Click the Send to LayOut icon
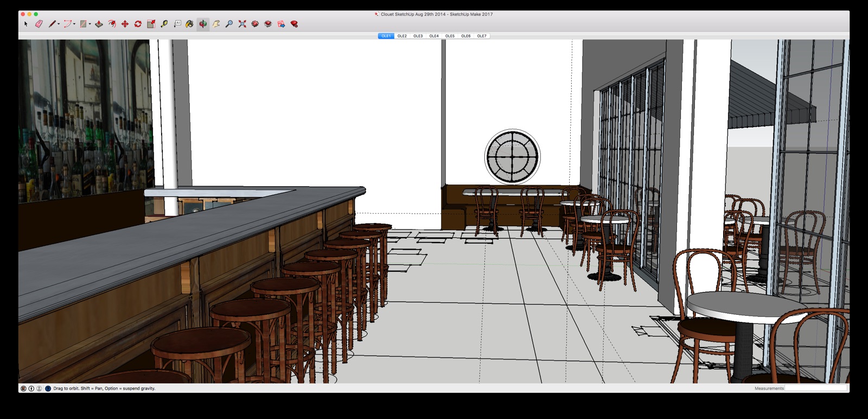This screenshot has height=419, width=868. (x=281, y=24)
